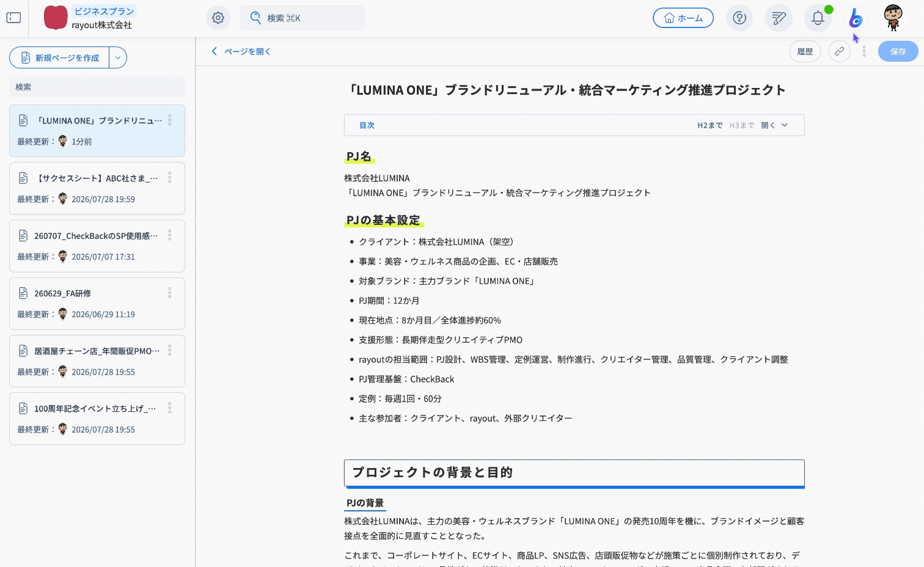The height and width of the screenshot is (567, 924).
Task: Set table of contents to H3まで
Action: coord(742,125)
